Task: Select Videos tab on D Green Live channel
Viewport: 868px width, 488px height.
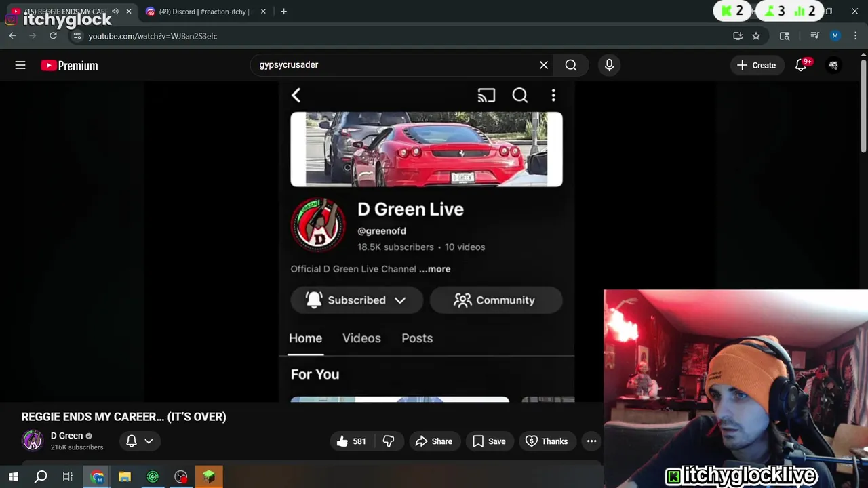Action: tap(361, 338)
